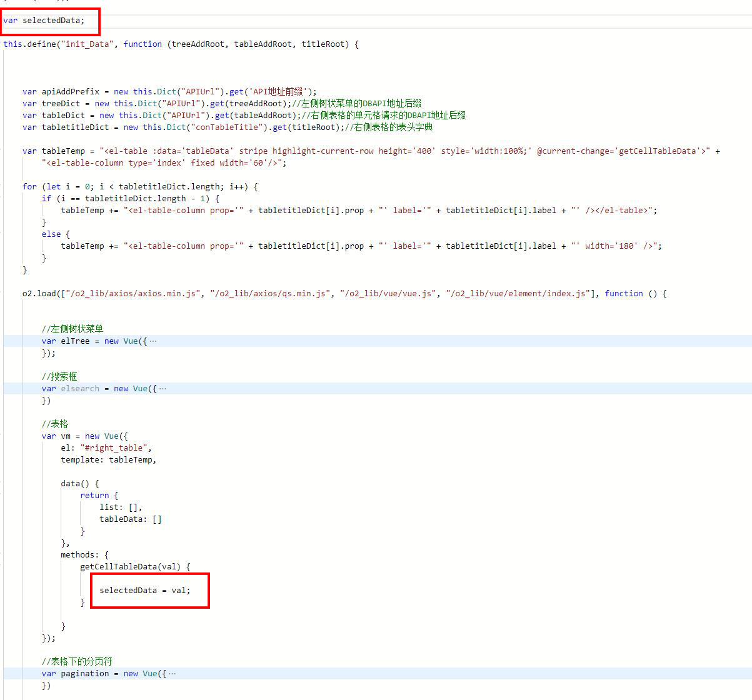Click 'template: tableTemp' in the vm object

tap(108, 460)
